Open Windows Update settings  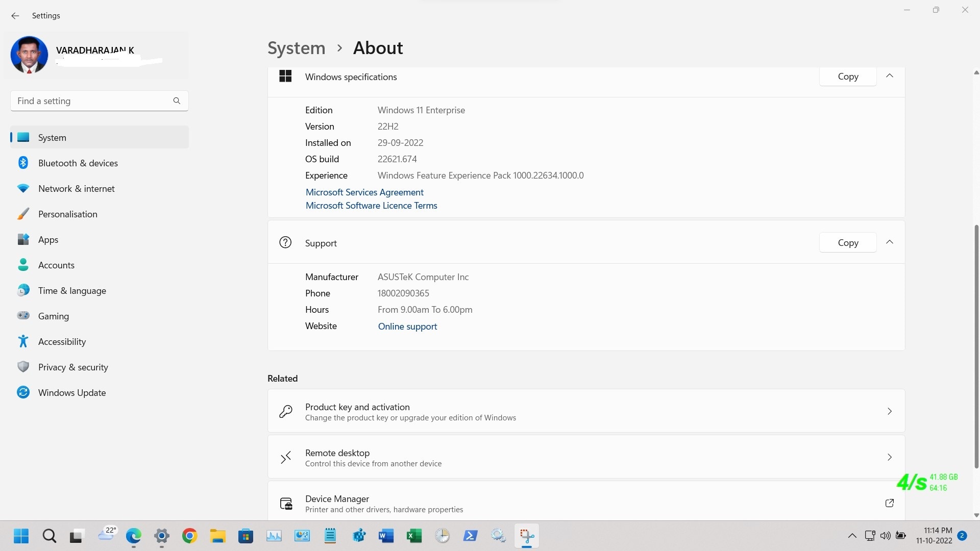tap(71, 392)
